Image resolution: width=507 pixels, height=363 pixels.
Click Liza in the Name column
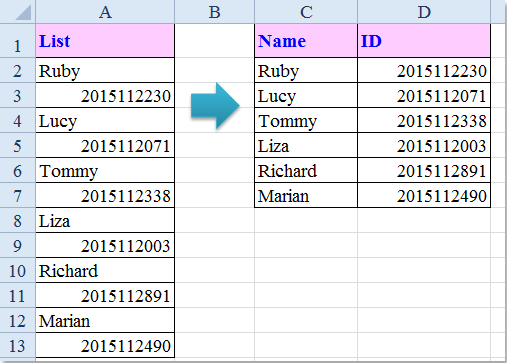tap(306, 145)
